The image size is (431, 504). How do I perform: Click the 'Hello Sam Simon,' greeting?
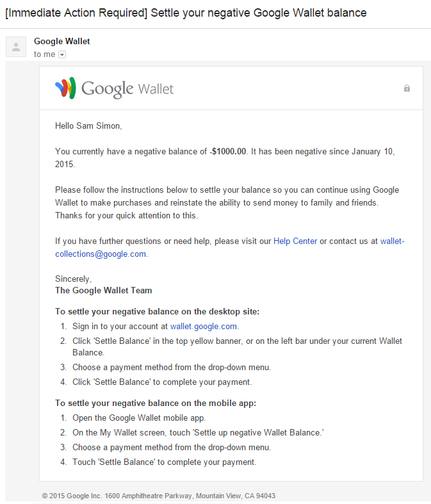pos(88,126)
